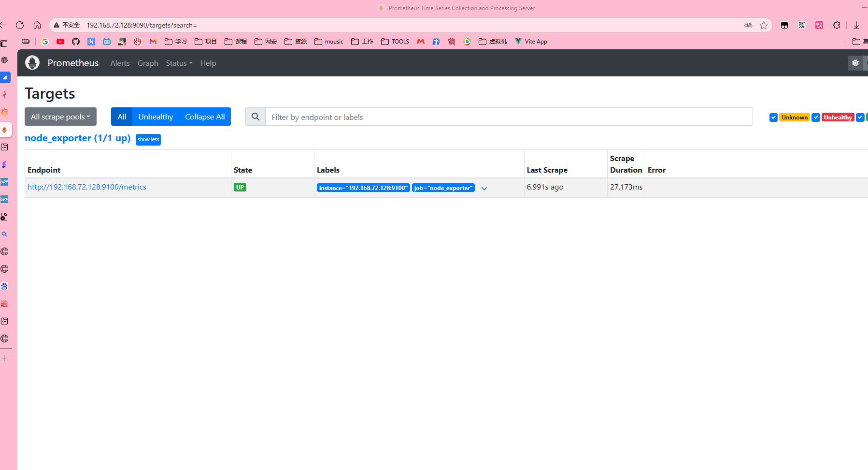This screenshot has width=868, height=470.
Task: Open the 学习 bookmark folder
Action: point(176,42)
